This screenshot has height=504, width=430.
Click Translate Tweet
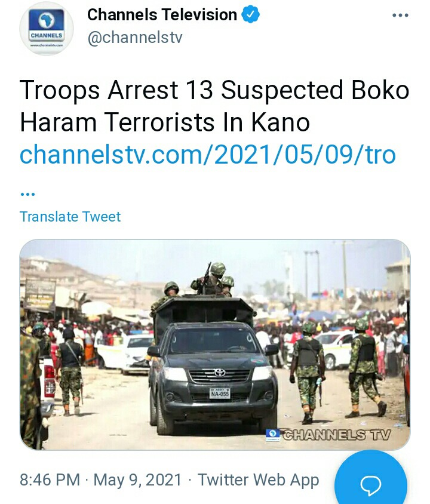[70, 217]
